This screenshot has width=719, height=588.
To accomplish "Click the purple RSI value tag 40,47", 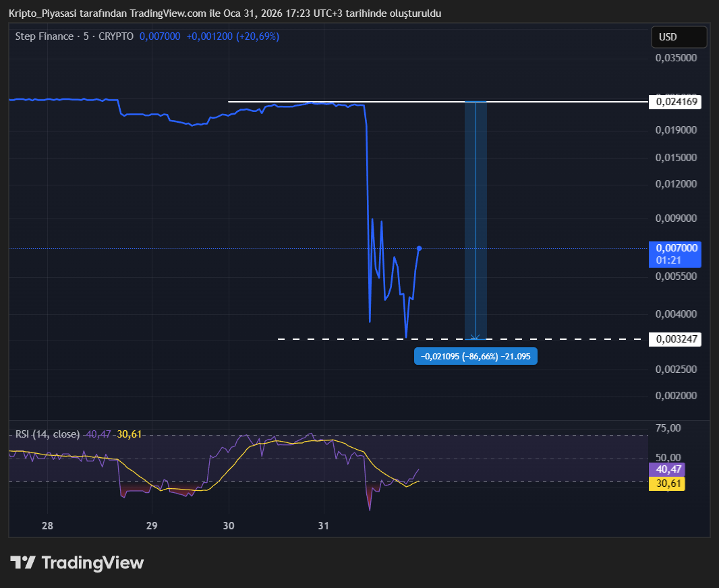I will click(666, 469).
